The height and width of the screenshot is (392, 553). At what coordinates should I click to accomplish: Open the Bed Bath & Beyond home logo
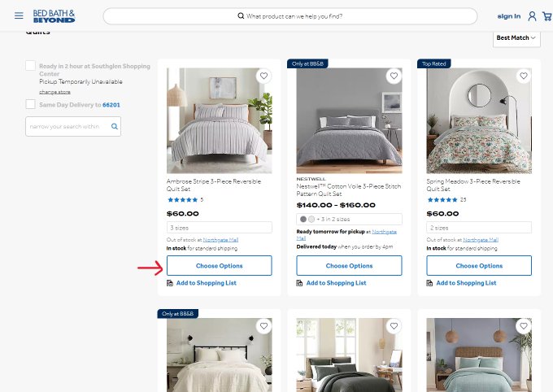[54, 16]
